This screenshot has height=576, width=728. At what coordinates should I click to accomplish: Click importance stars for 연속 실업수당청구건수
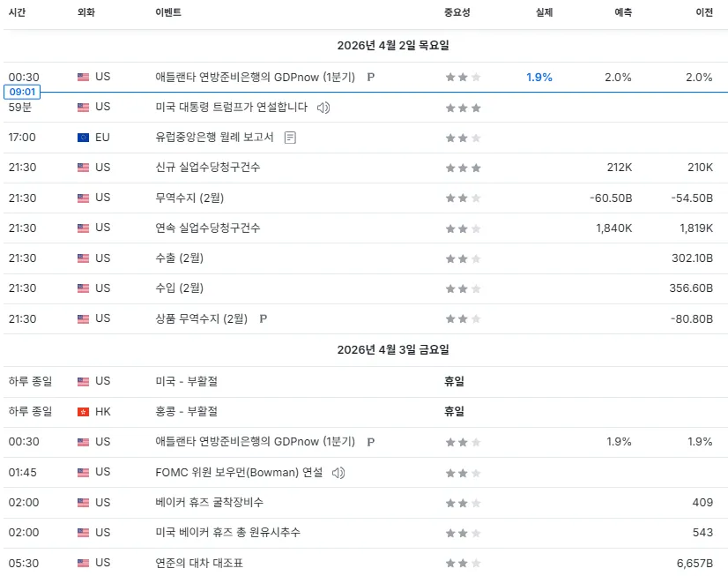coord(463,228)
